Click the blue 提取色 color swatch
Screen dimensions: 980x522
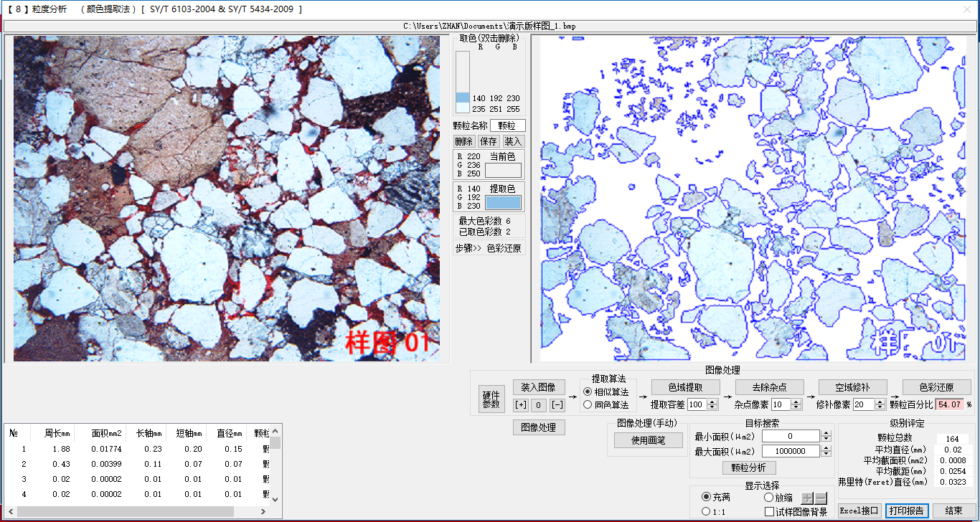(x=503, y=202)
